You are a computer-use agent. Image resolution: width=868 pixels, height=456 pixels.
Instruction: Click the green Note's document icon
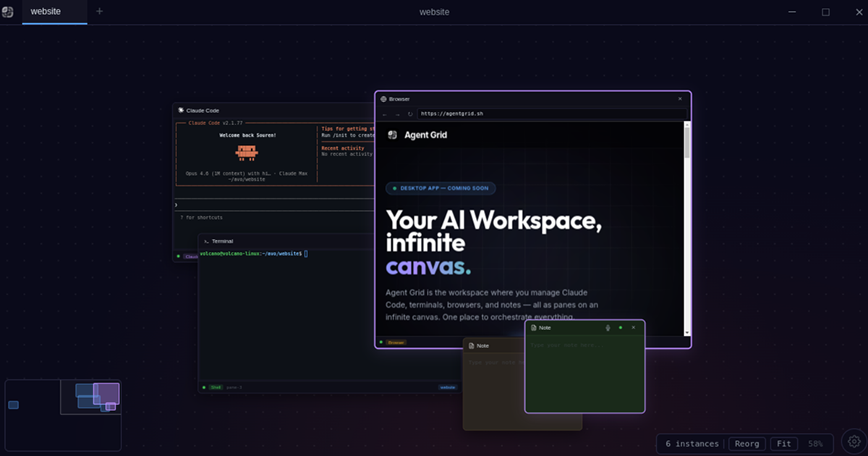tap(534, 328)
